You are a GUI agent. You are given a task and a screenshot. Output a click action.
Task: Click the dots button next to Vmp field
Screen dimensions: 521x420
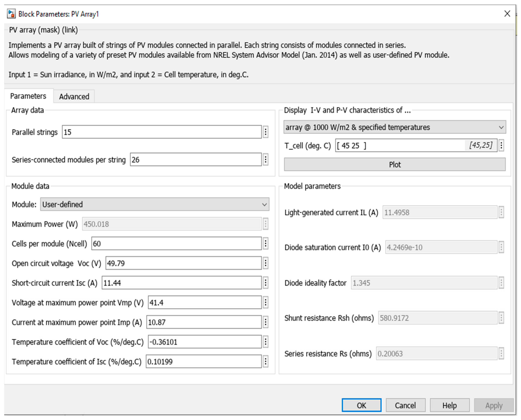click(x=266, y=302)
